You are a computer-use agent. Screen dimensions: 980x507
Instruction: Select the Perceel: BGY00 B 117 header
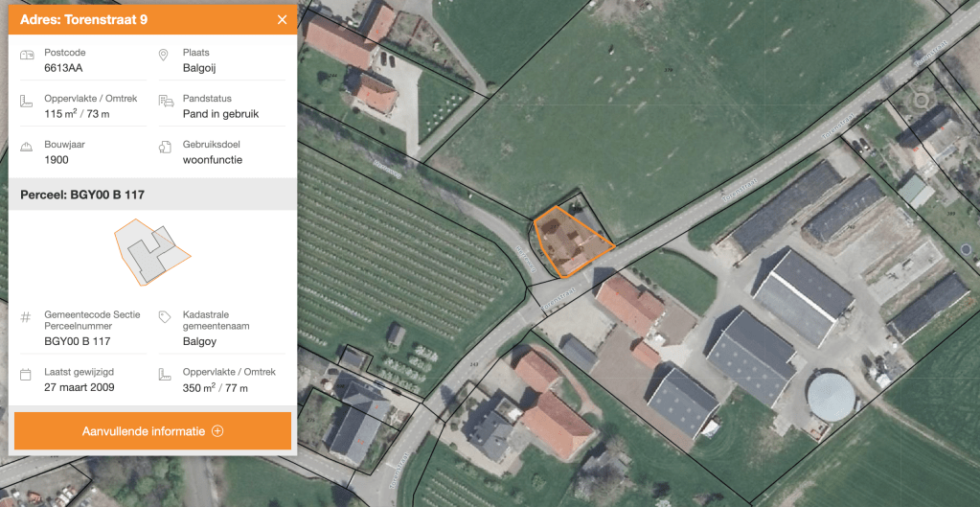(x=82, y=195)
